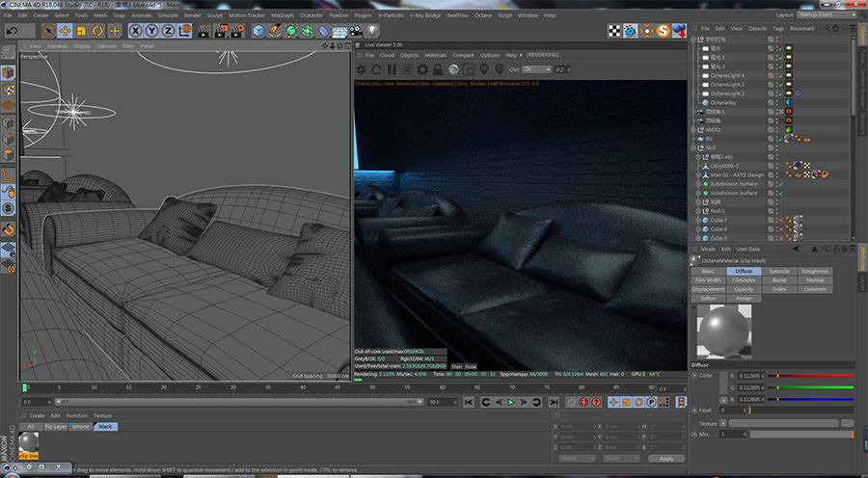
Task: Pause the Live Viewer render
Action: pyautogui.click(x=392, y=69)
